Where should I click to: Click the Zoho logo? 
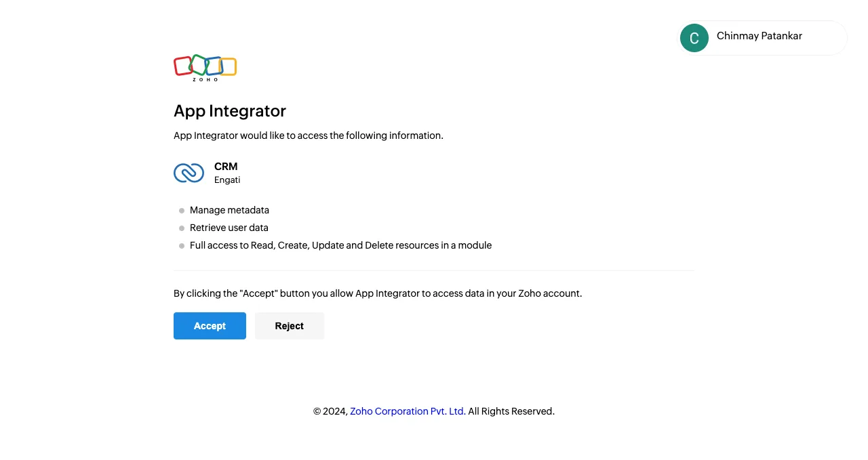205,68
